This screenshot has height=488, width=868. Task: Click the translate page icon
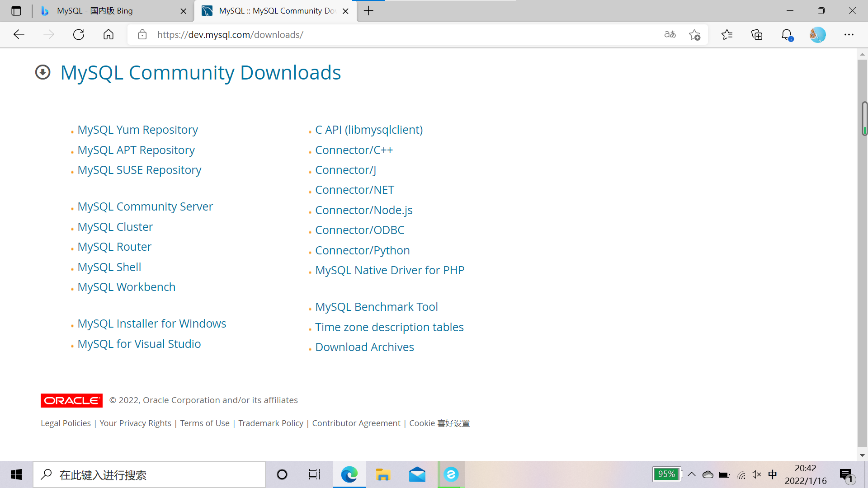(670, 35)
